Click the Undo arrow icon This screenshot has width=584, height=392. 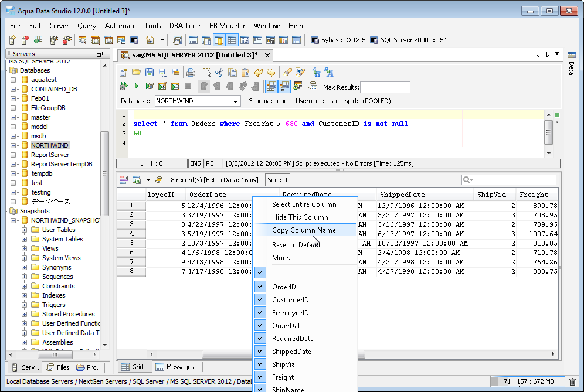click(x=258, y=72)
